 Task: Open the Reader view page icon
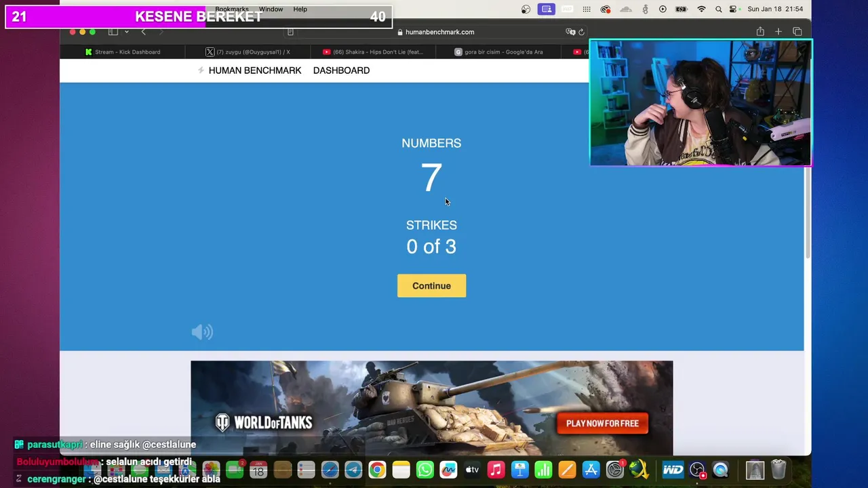[x=290, y=32]
